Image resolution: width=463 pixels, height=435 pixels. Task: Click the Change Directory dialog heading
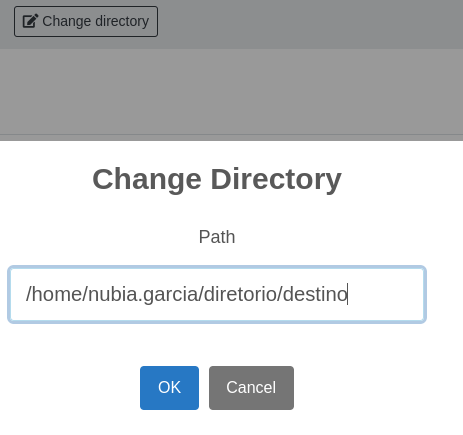pos(217,180)
